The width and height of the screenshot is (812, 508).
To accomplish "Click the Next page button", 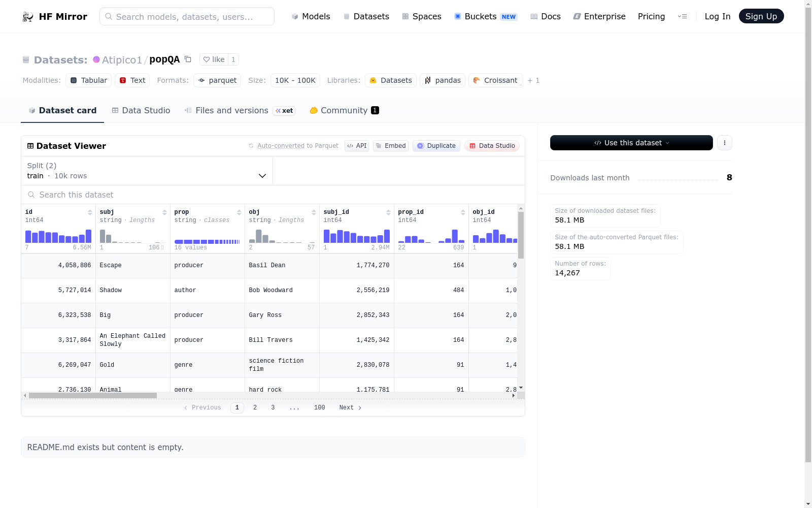I will 350,407.
